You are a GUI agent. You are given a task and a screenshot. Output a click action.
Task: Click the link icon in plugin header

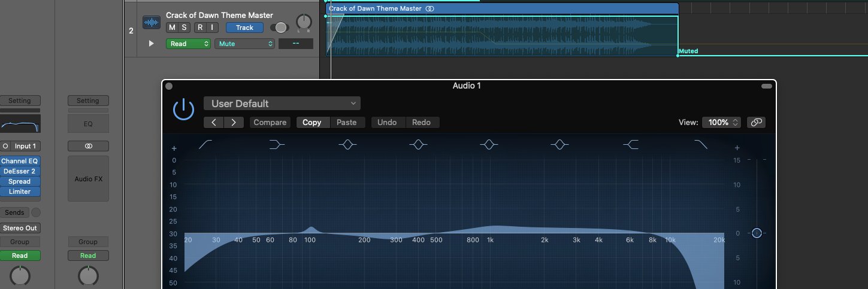(x=756, y=122)
